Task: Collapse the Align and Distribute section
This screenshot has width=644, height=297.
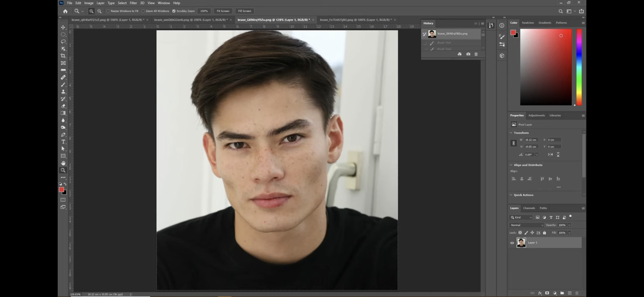Action: pos(511,165)
